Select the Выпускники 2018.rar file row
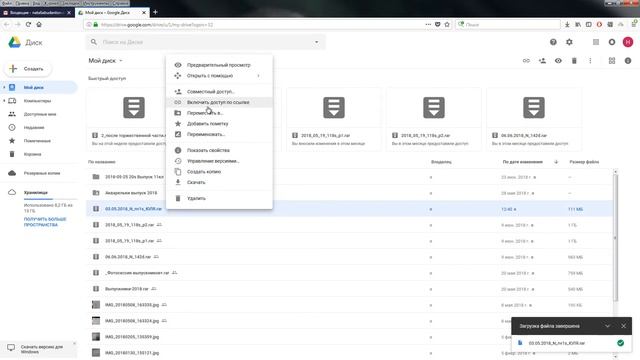640x360 pixels. coord(350,289)
